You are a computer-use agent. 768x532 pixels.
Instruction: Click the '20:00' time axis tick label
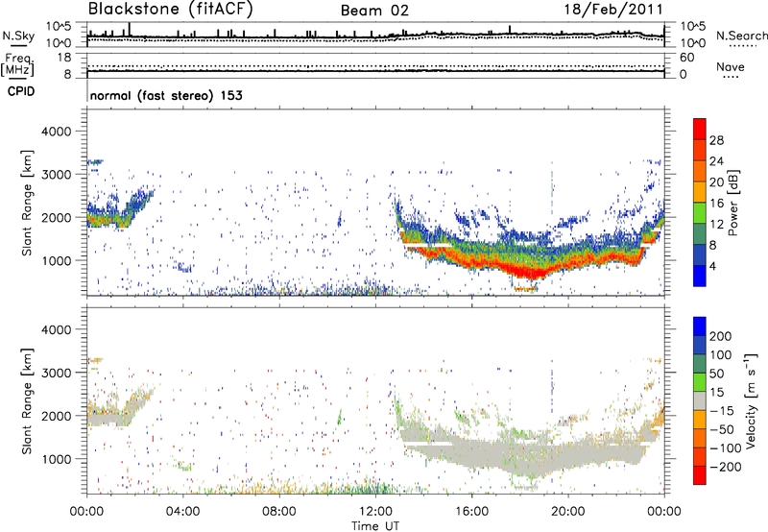(567, 512)
